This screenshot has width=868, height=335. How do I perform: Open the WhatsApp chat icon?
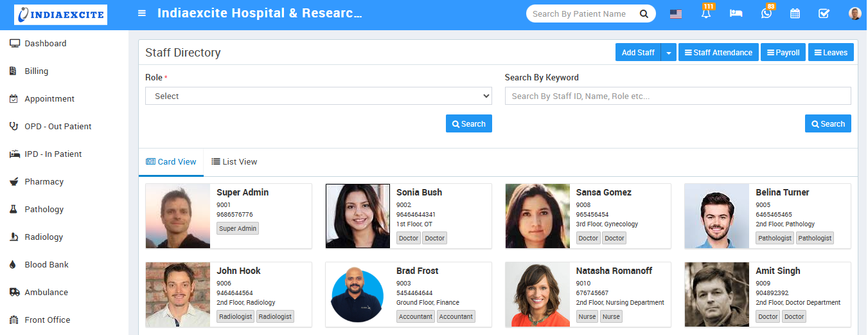click(766, 14)
